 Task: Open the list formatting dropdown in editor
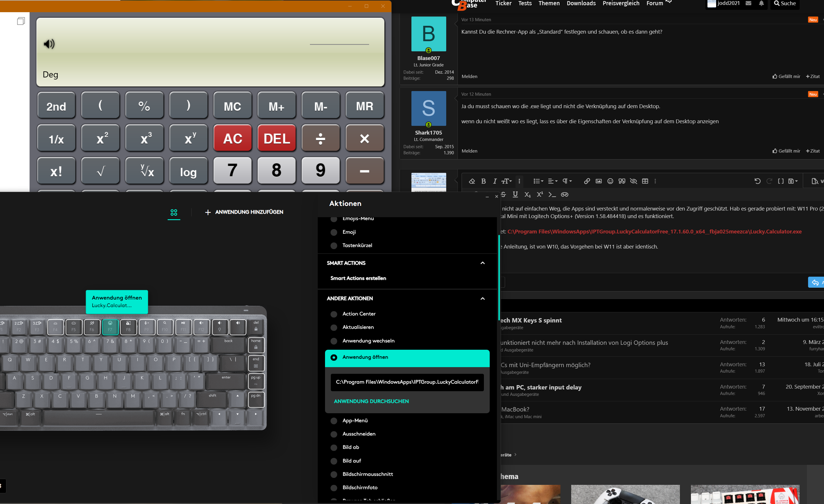click(x=538, y=181)
